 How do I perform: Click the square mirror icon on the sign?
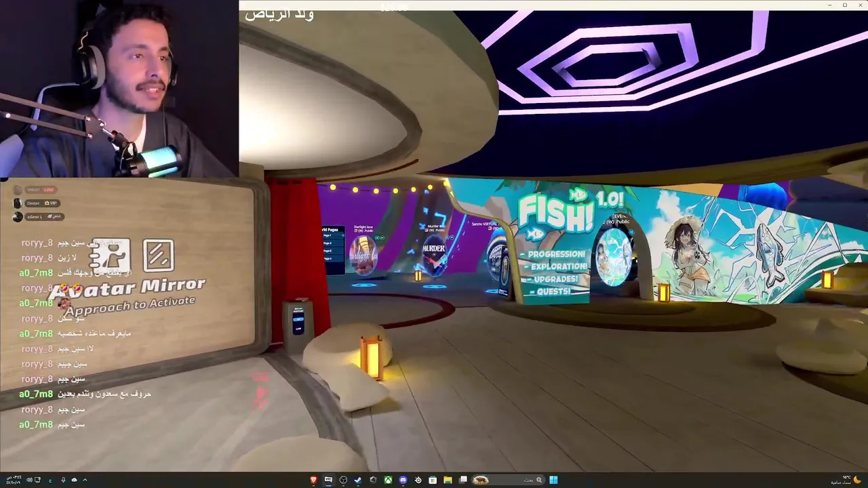[158, 256]
